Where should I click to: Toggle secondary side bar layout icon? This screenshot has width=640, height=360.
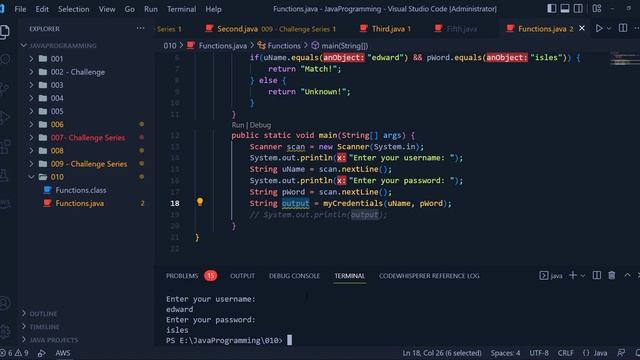tap(578, 9)
